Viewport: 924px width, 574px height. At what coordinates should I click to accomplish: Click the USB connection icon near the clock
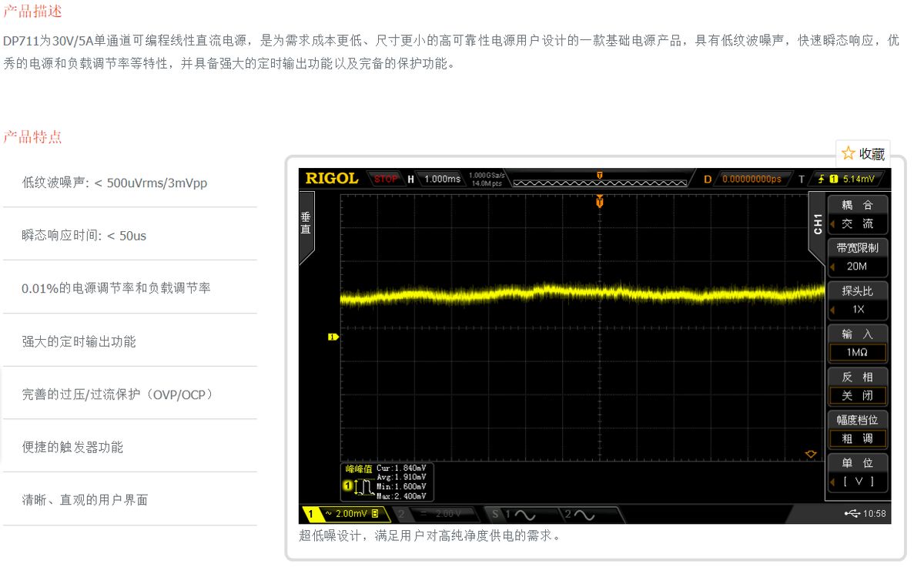[852, 514]
